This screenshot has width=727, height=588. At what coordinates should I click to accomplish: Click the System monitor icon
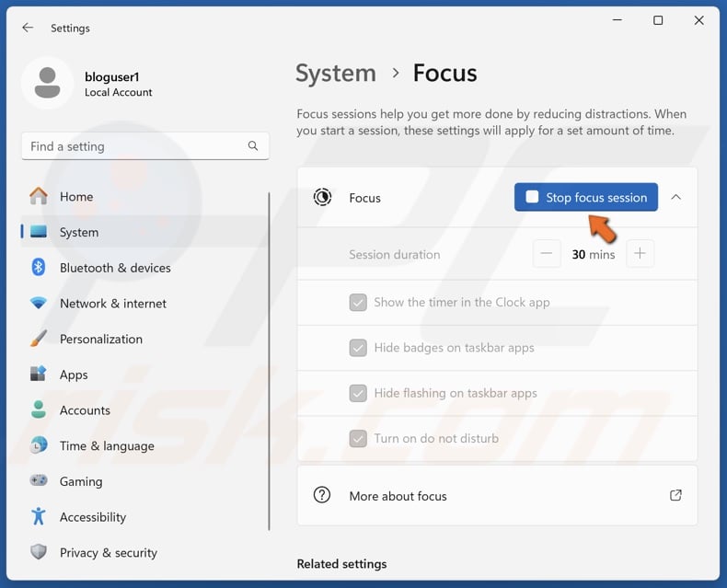coord(39,232)
